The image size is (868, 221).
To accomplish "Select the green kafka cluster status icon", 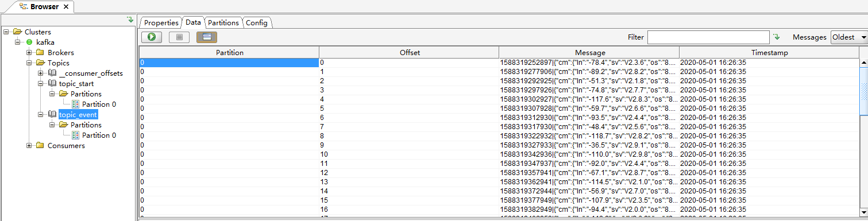I will pyautogui.click(x=29, y=42).
